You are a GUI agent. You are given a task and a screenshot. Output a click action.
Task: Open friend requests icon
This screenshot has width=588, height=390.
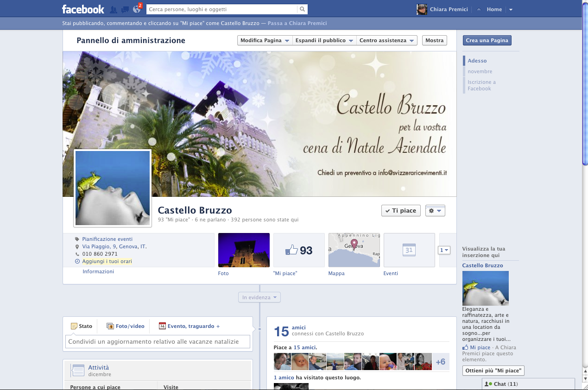point(114,9)
